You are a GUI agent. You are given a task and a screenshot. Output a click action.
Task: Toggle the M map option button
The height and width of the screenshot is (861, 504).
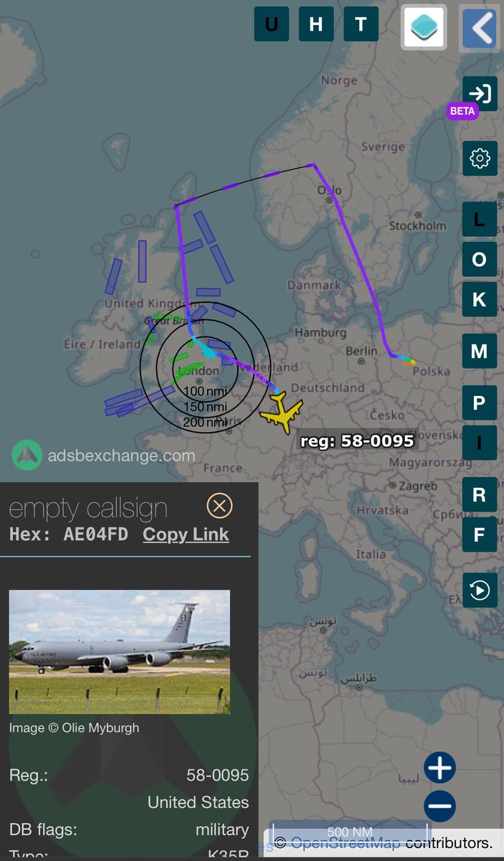point(480,351)
